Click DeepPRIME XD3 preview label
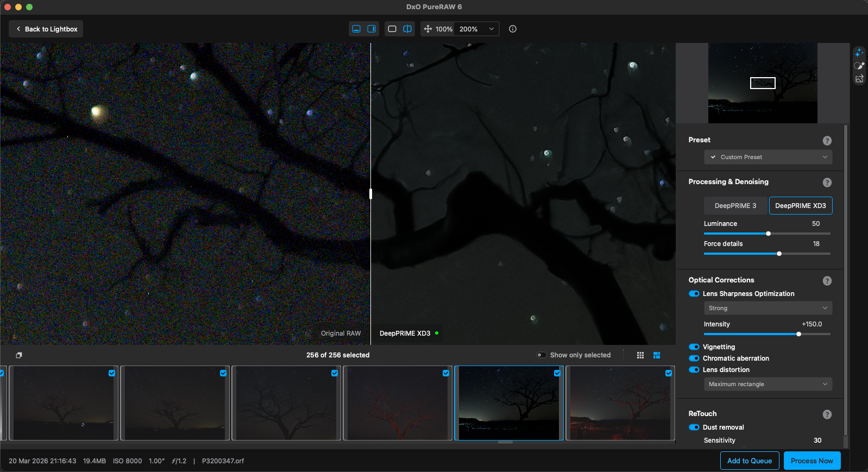Viewport: 868px width, 472px height. tap(405, 333)
